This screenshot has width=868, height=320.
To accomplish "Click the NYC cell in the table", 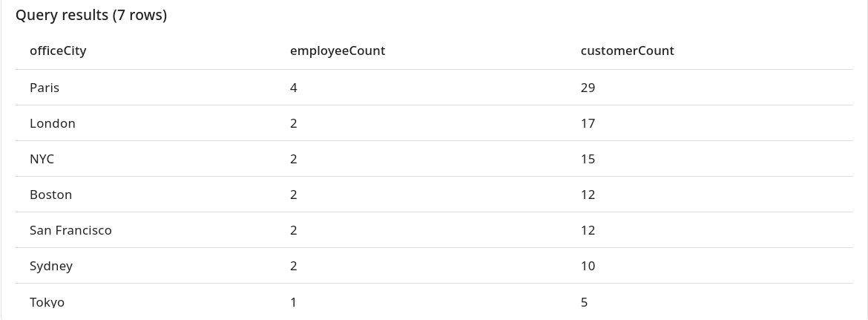I will pyautogui.click(x=42, y=159).
